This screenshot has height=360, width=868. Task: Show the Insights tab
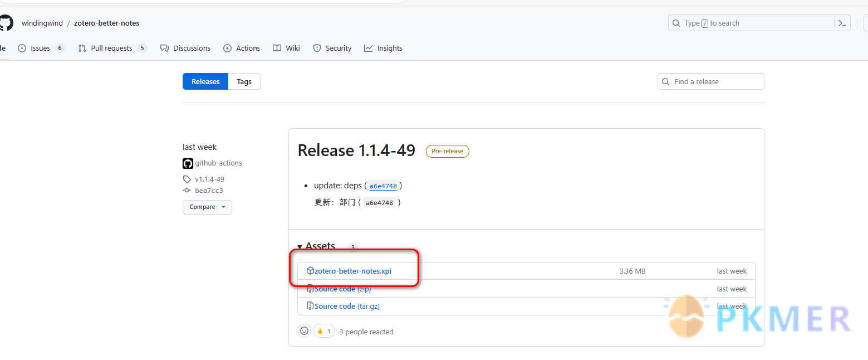[383, 48]
